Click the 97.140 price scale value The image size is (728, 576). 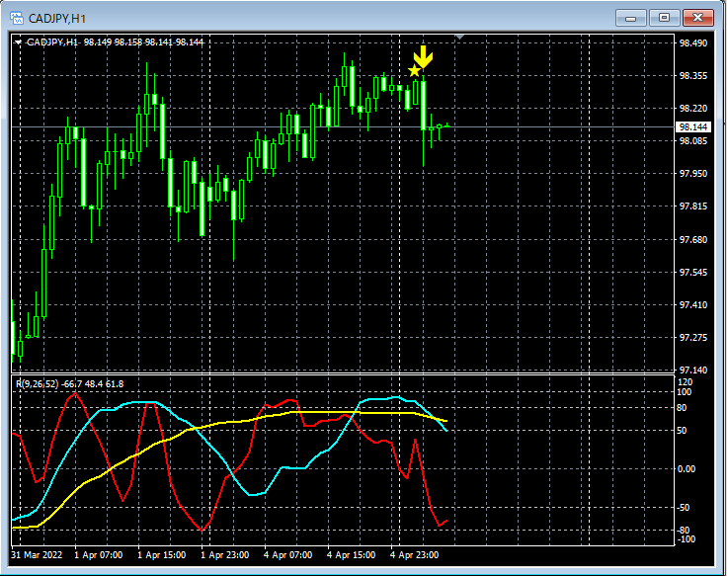693,370
